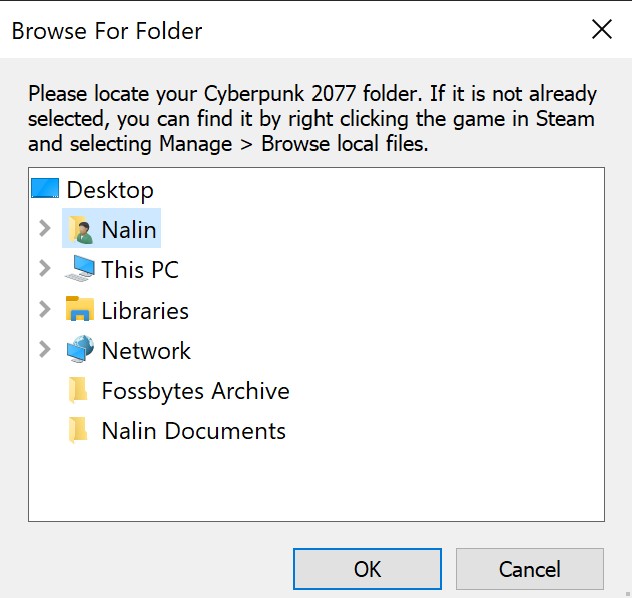Click the Desktop monitor icon
The image size is (632, 598).
pyautogui.click(x=46, y=189)
